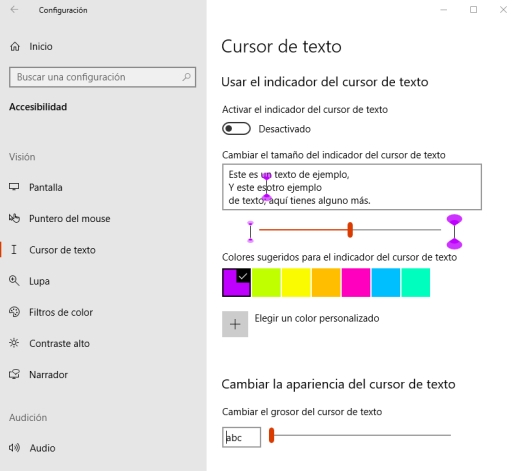Screen dimensions: 512x471
Task: Click plus button for custom color
Action: coord(235,324)
